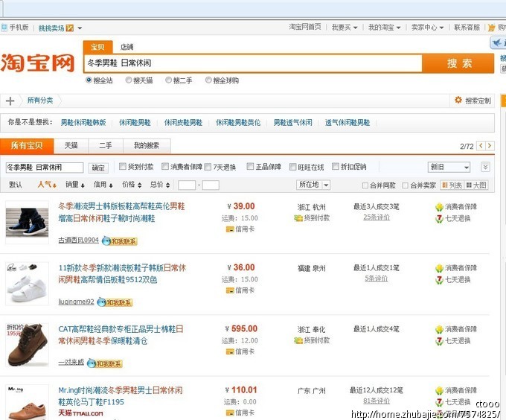Check the 旺旺在线 filter checkbox

click(x=292, y=167)
